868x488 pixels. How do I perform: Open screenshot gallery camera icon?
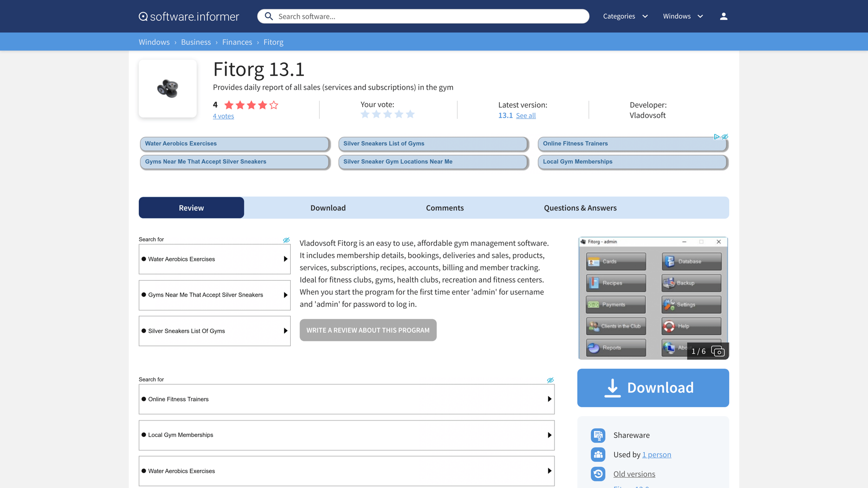click(x=718, y=351)
